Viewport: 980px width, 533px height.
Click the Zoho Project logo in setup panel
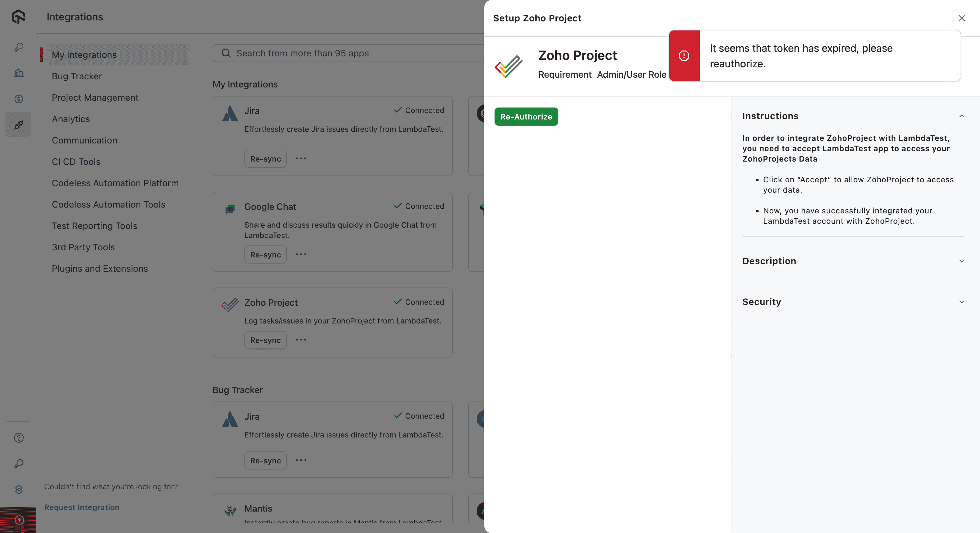tap(509, 66)
